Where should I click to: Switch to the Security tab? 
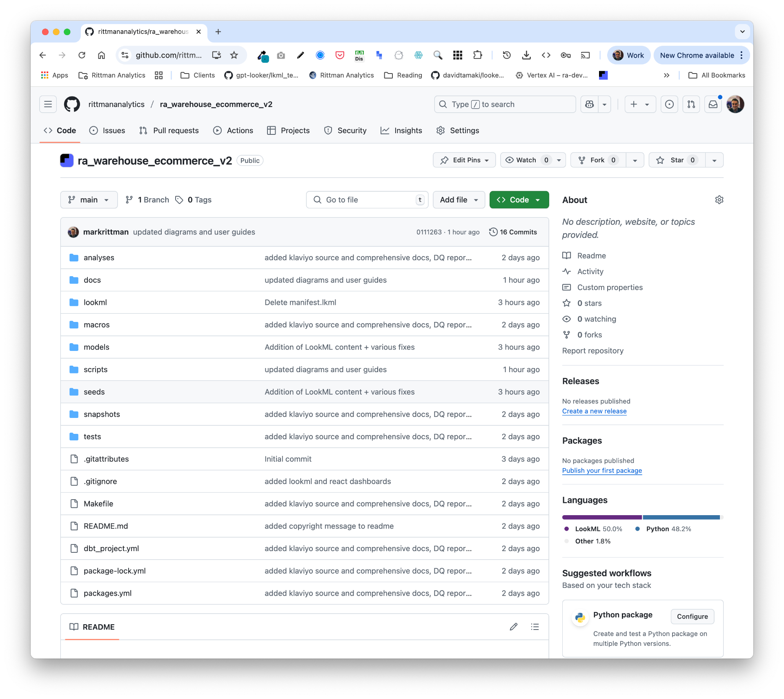345,130
